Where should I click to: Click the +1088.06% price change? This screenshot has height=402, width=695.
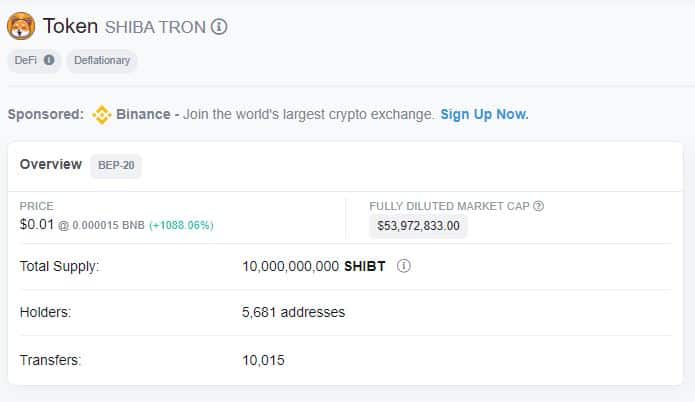181,225
